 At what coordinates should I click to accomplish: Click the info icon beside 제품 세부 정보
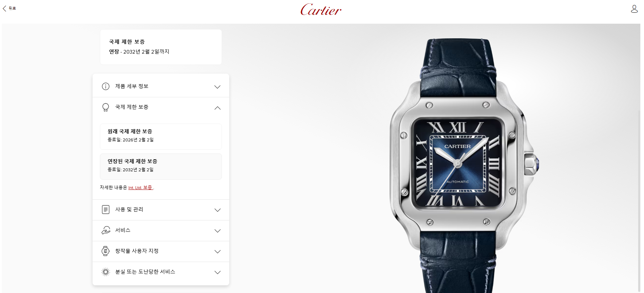[x=106, y=86]
